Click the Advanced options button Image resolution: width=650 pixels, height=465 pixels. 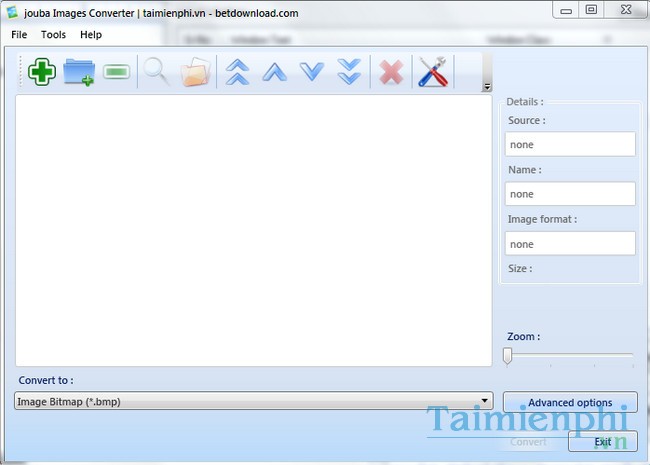[570, 402]
